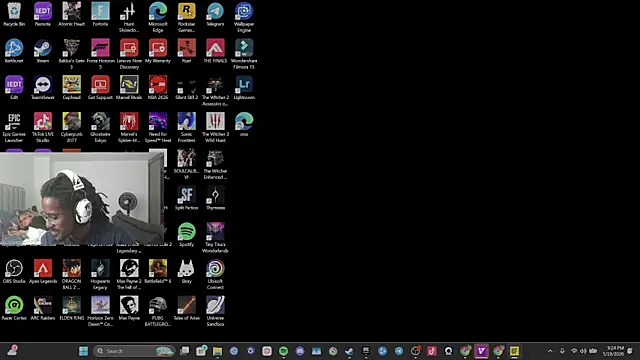Launch the Apex Legends shortcut
The image size is (640, 360).
[43, 271]
